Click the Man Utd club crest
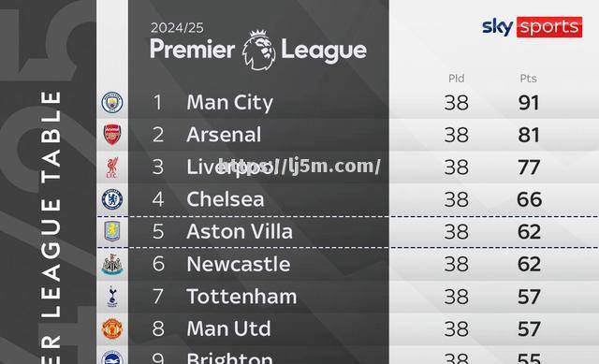This screenshot has width=599, height=364. click(x=112, y=328)
